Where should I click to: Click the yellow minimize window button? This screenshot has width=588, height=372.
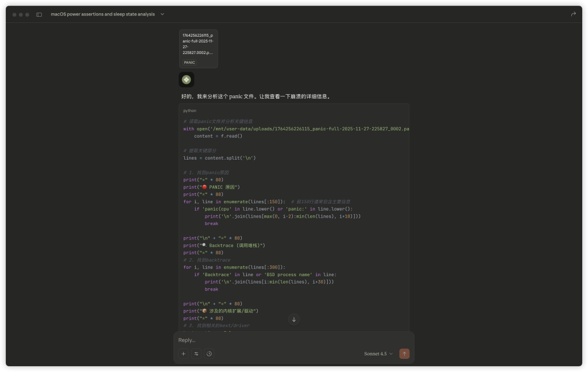(21, 14)
